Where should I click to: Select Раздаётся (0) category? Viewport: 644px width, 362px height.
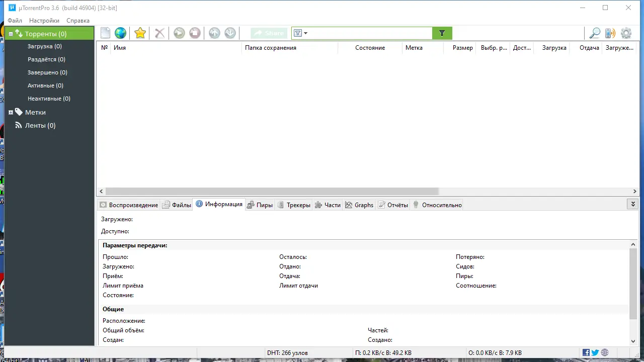[x=46, y=59]
